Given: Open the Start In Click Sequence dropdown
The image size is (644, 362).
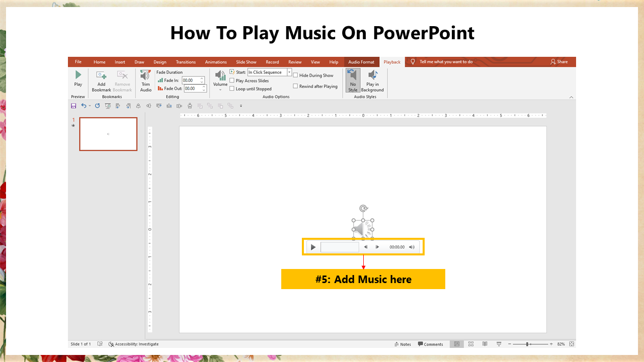Looking at the screenshot, I should coord(289,72).
